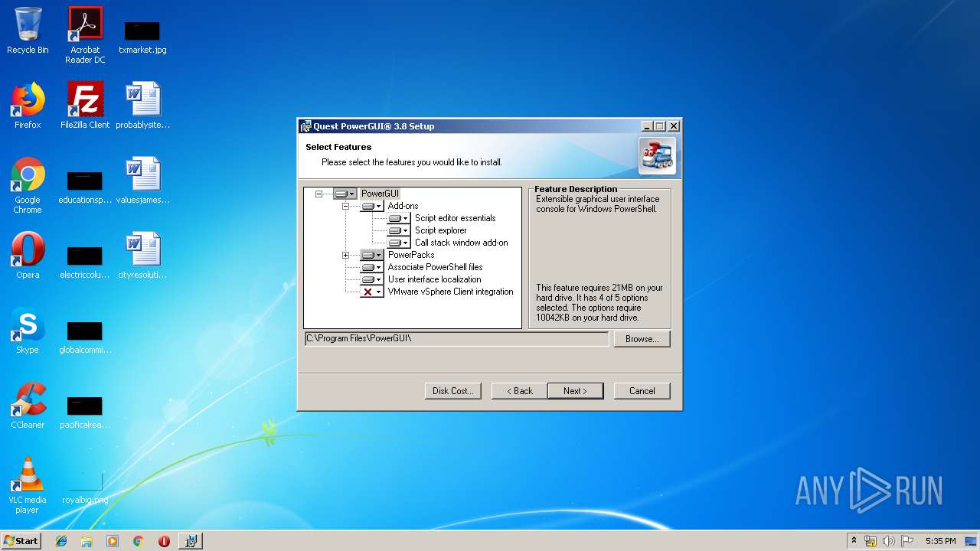Image resolution: width=980 pixels, height=551 pixels.
Task: Open Script editor essentials install dropdown
Action: [x=399, y=218]
